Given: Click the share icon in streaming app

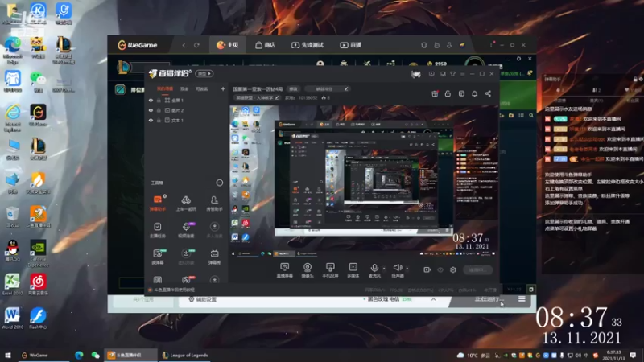Looking at the screenshot, I should (488, 93).
